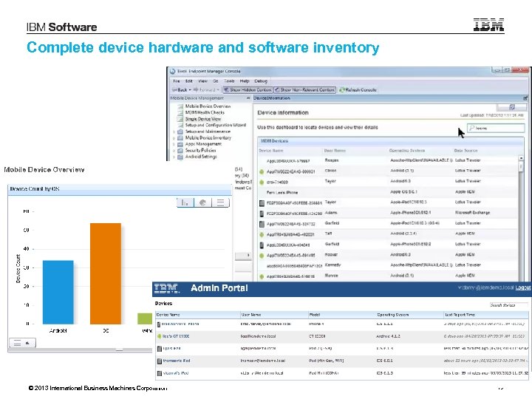Open the Go menu
This screenshot has width=532, height=399.
point(216,81)
